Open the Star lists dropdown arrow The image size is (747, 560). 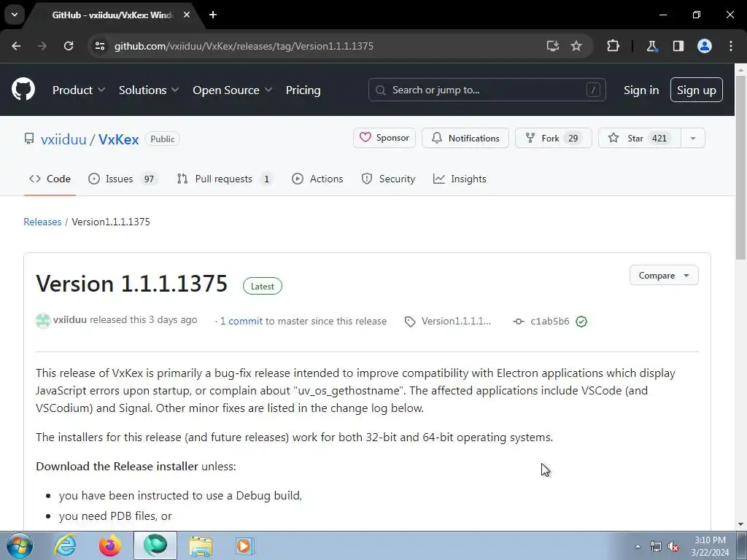[693, 138]
